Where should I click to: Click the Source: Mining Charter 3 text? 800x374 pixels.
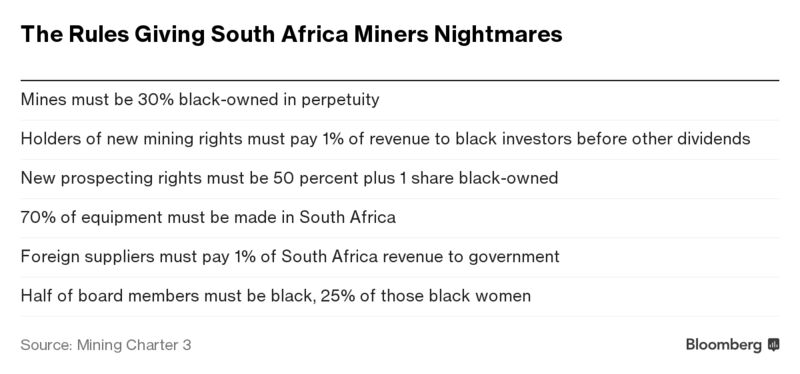[x=106, y=345]
